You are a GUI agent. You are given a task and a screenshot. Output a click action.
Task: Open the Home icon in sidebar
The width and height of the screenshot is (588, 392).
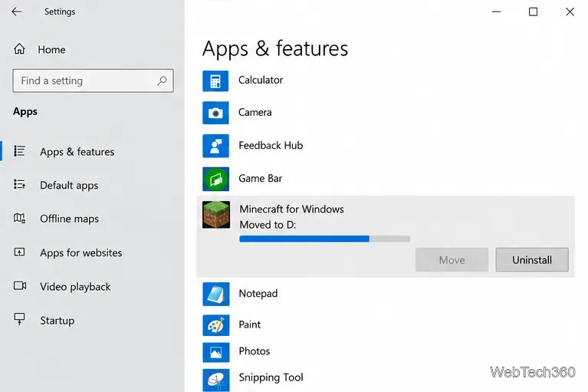point(19,49)
